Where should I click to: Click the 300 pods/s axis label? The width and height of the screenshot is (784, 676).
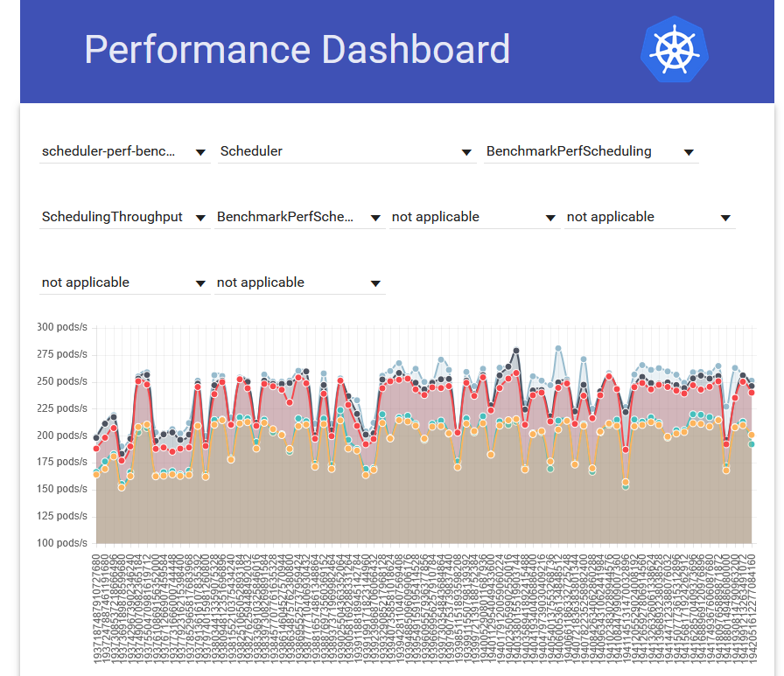62,327
